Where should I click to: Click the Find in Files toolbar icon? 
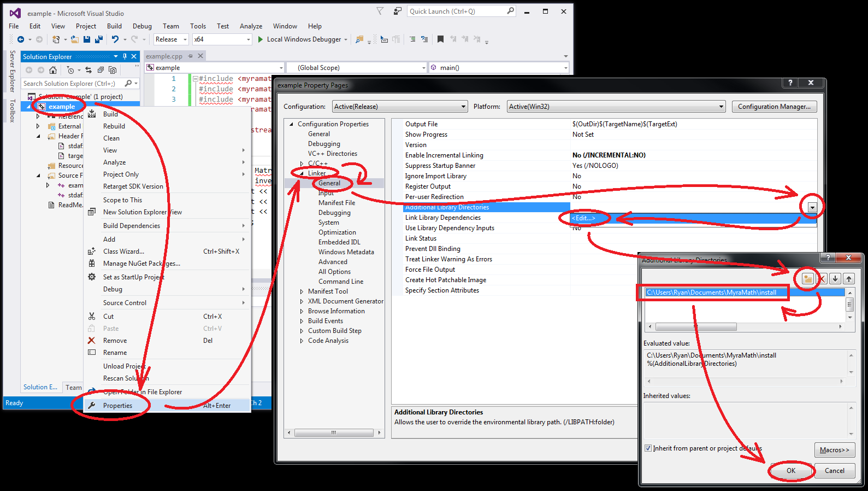click(359, 39)
